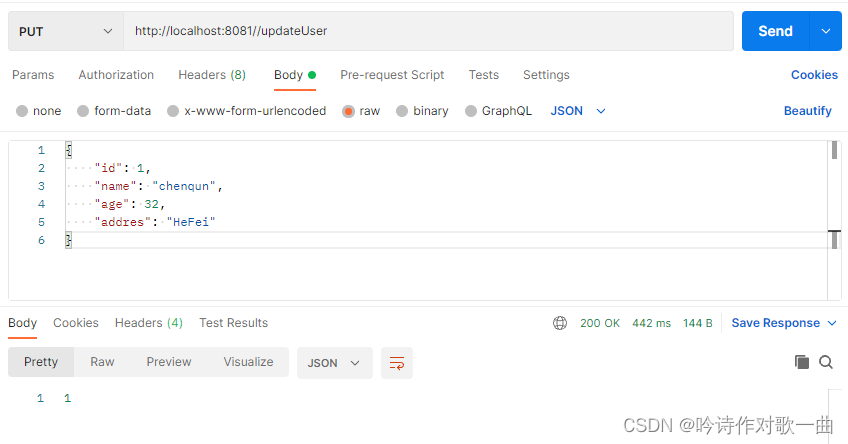Switch to the Test Results response tab
Image resolution: width=848 pixels, height=444 pixels.
233,323
